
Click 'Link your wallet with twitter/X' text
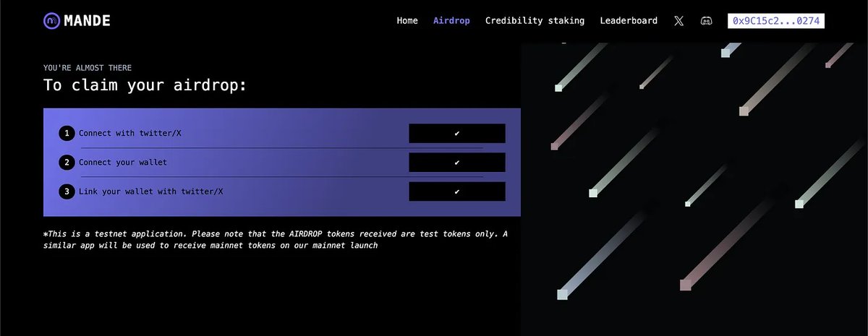click(151, 191)
